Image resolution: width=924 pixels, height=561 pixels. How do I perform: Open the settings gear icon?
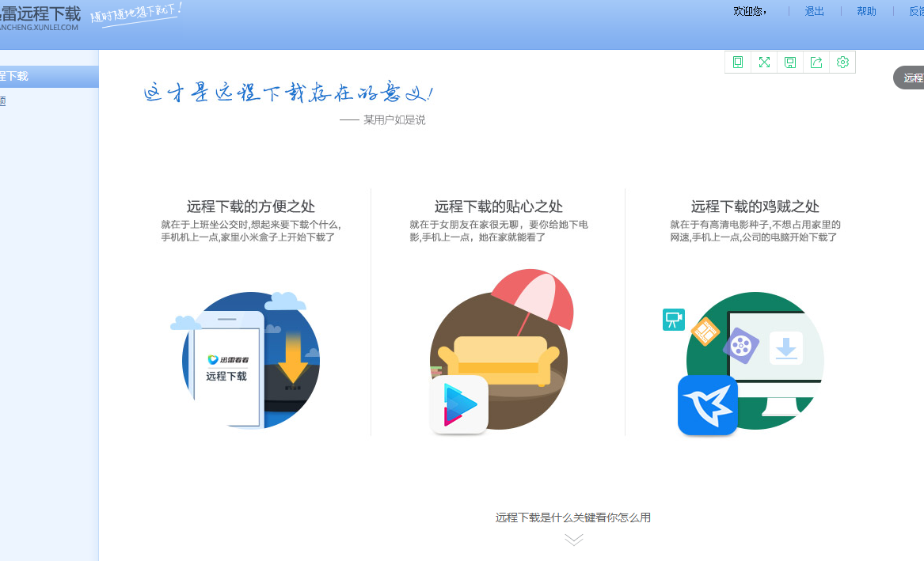(x=842, y=62)
